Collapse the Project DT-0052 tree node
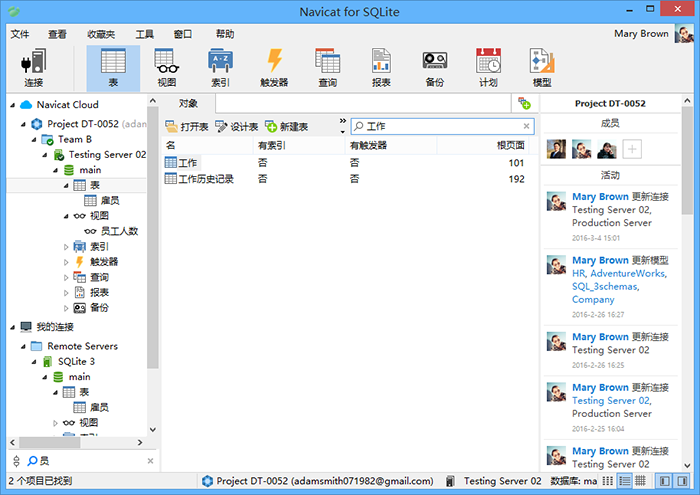 [x=23, y=124]
